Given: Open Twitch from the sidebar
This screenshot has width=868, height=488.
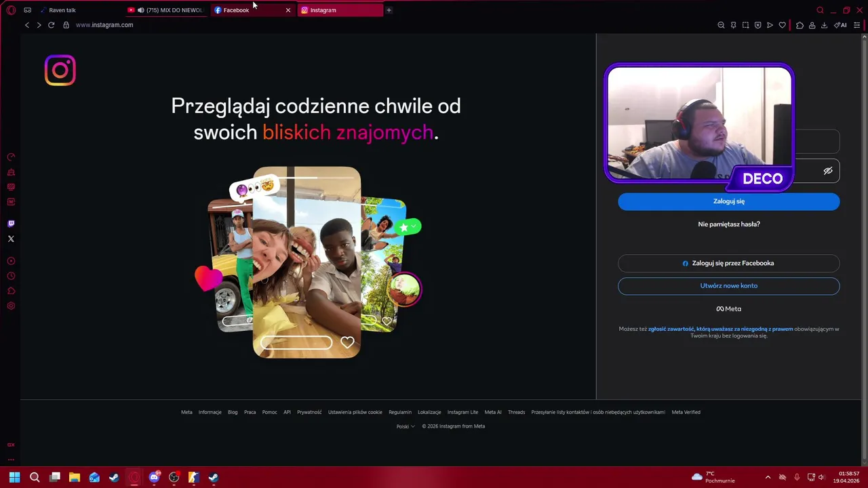Looking at the screenshot, I should [11, 224].
